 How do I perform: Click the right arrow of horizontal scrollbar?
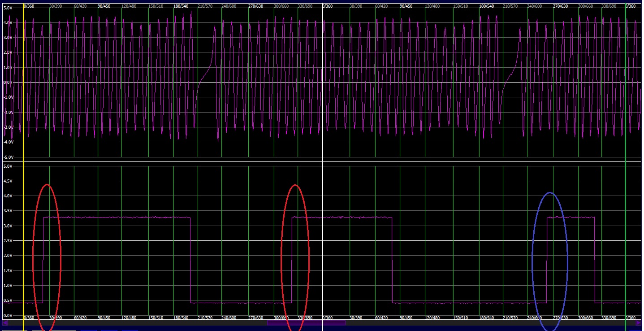[x=639, y=322]
